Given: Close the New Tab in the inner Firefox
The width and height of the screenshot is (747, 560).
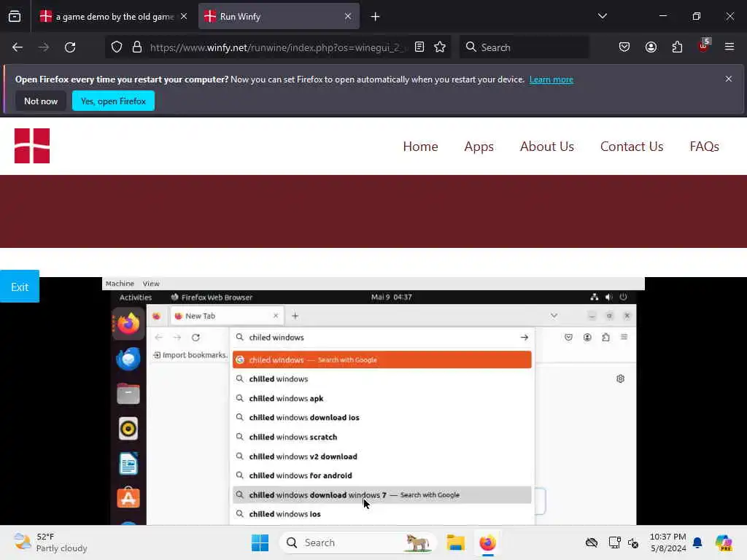Looking at the screenshot, I should click(275, 316).
